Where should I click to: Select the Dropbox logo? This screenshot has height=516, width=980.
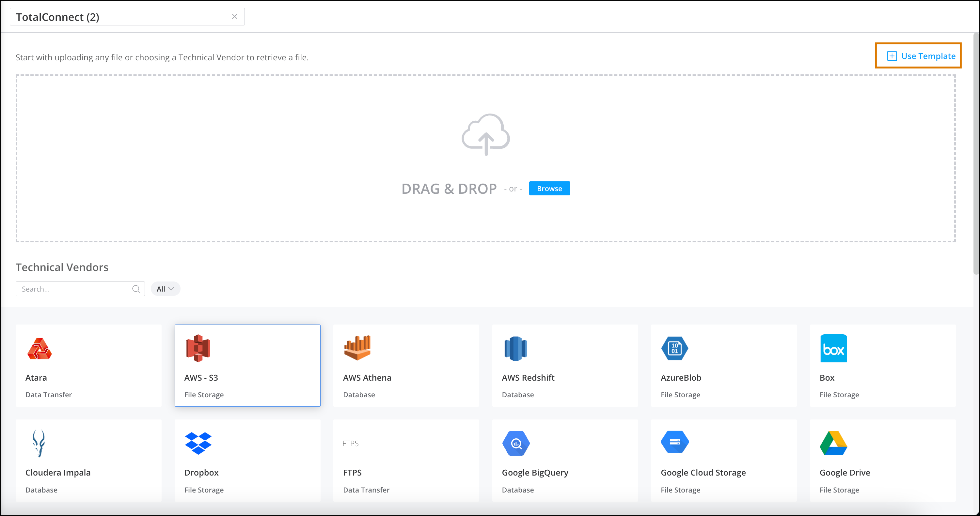coord(198,443)
